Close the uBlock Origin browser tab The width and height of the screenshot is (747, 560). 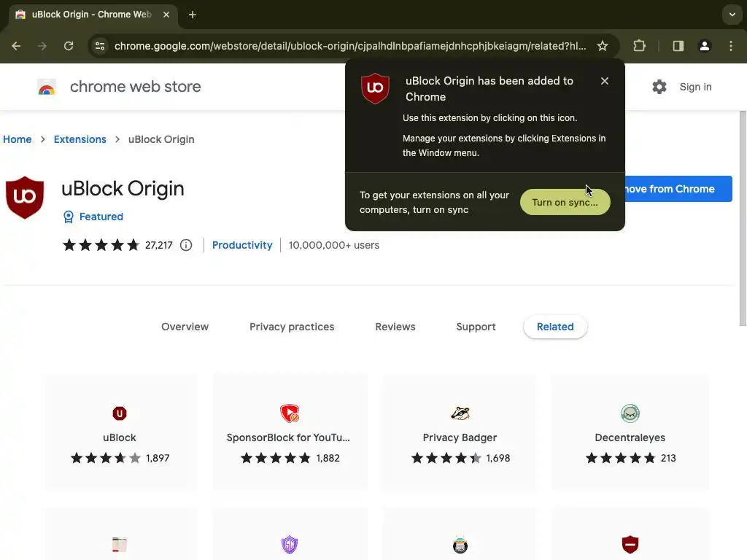(166, 15)
